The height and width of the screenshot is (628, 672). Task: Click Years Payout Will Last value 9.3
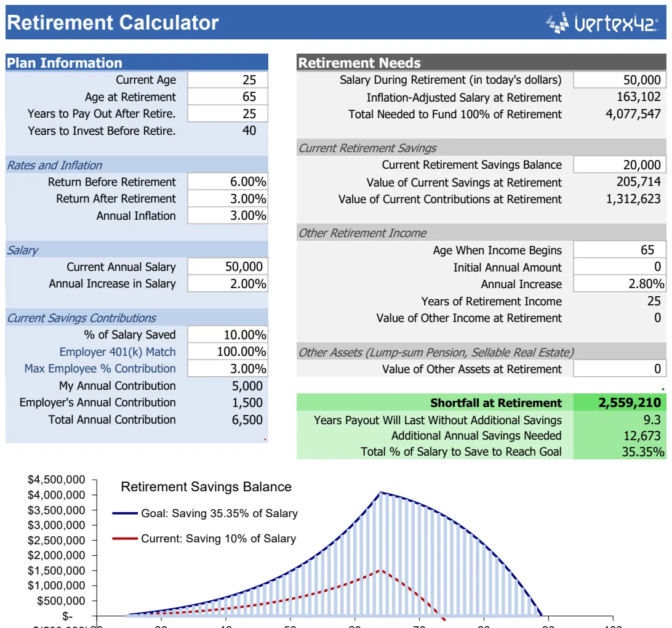[x=652, y=420]
